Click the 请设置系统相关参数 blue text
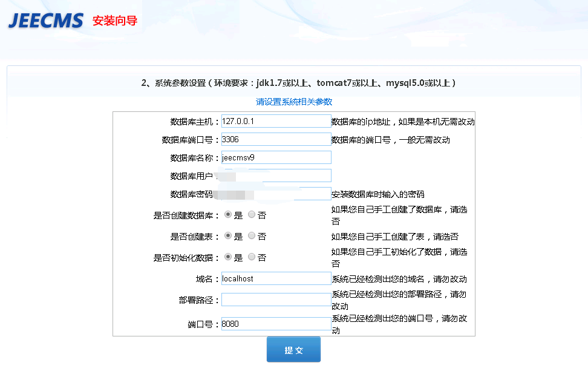The height and width of the screenshot is (377, 588). (294, 102)
